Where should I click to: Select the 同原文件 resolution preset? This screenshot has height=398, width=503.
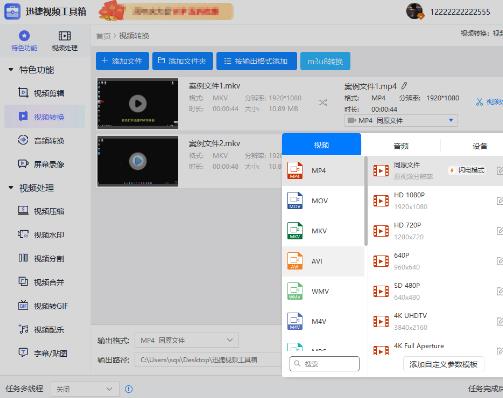(x=435, y=171)
